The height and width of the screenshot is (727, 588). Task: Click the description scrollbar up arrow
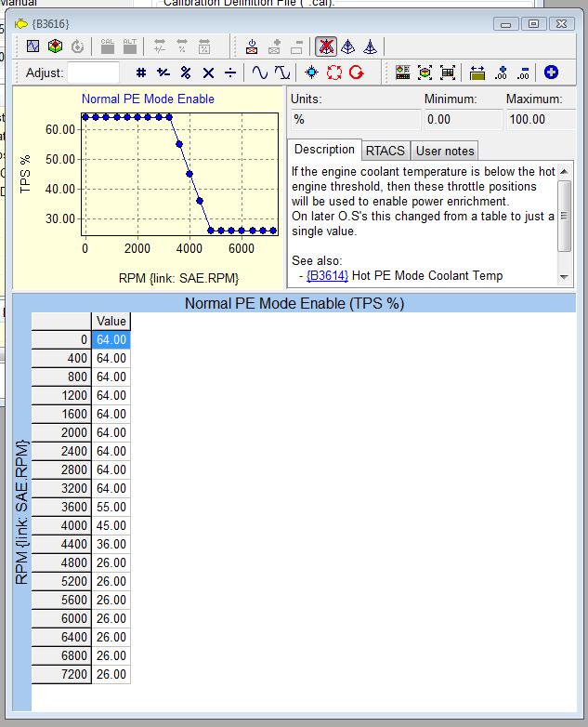click(x=564, y=172)
